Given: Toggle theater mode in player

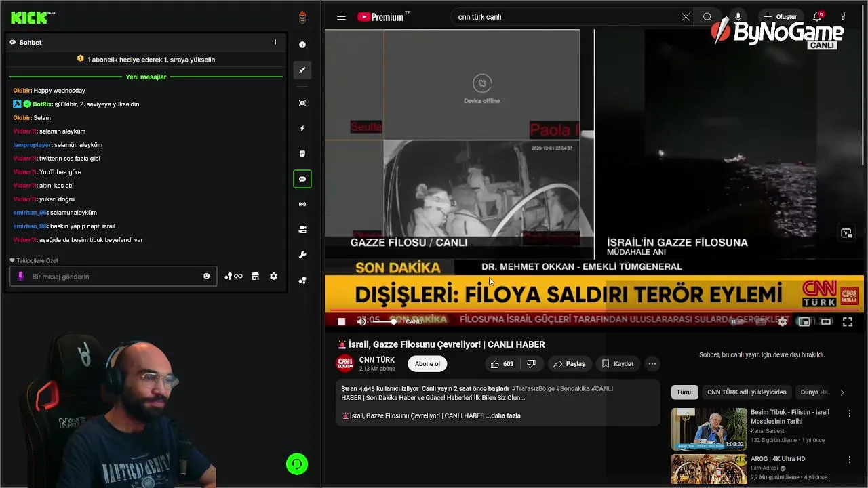Looking at the screenshot, I should click(825, 322).
